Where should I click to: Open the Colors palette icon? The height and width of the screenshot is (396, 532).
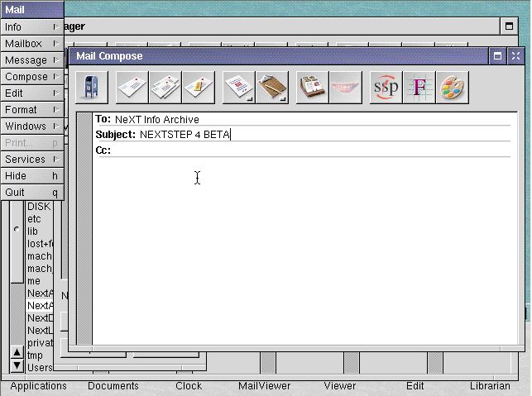pyautogui.click(x=453, y=87)
